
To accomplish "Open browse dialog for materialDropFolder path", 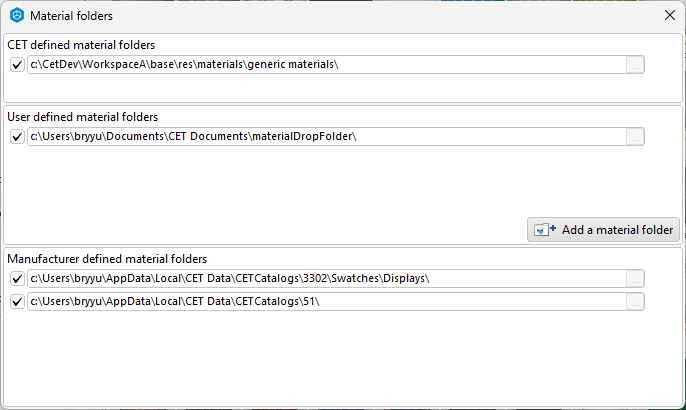I will point(635,137).
